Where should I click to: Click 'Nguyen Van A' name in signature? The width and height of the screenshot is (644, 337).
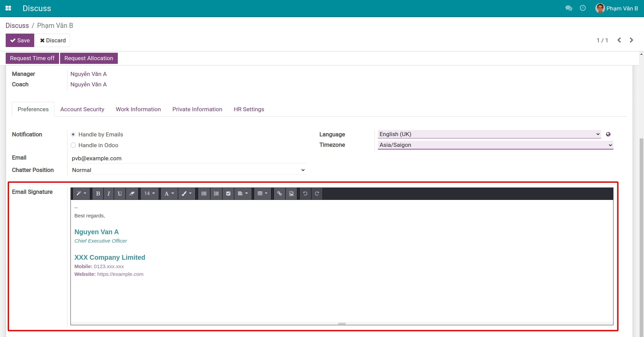pos(96,232)
